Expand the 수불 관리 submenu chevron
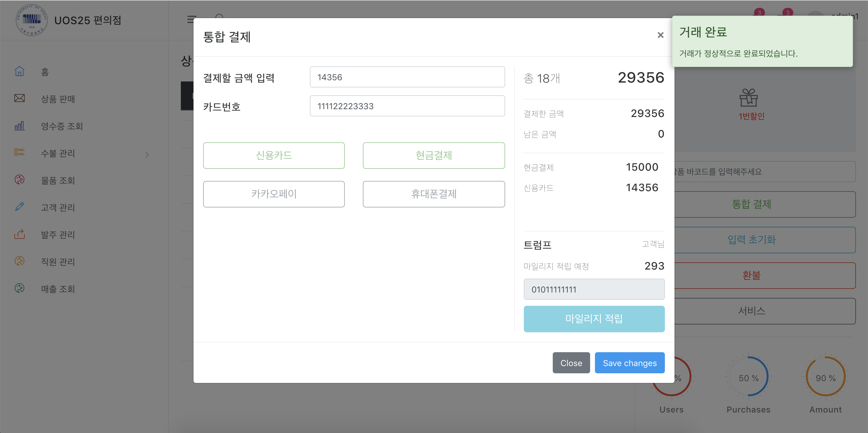Image resolution: width=868 pixels, height=433 pixels. (x=147, y=154)
